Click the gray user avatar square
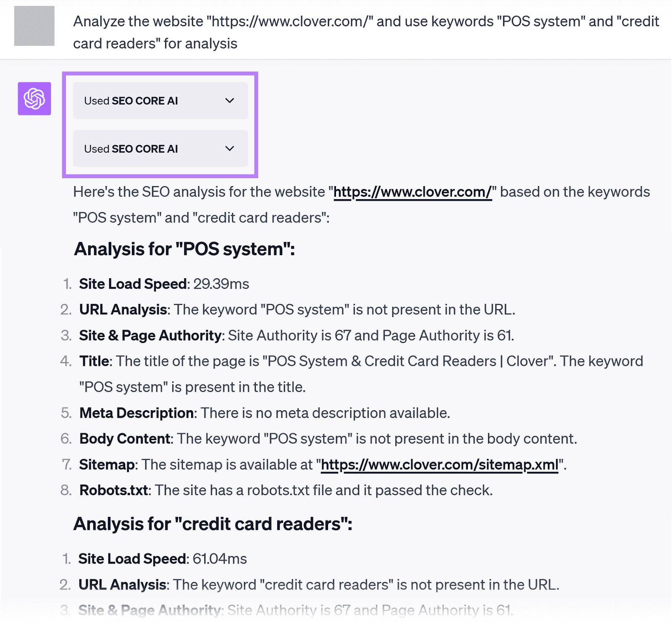This screenshot has width=672, height=622. 34,26
